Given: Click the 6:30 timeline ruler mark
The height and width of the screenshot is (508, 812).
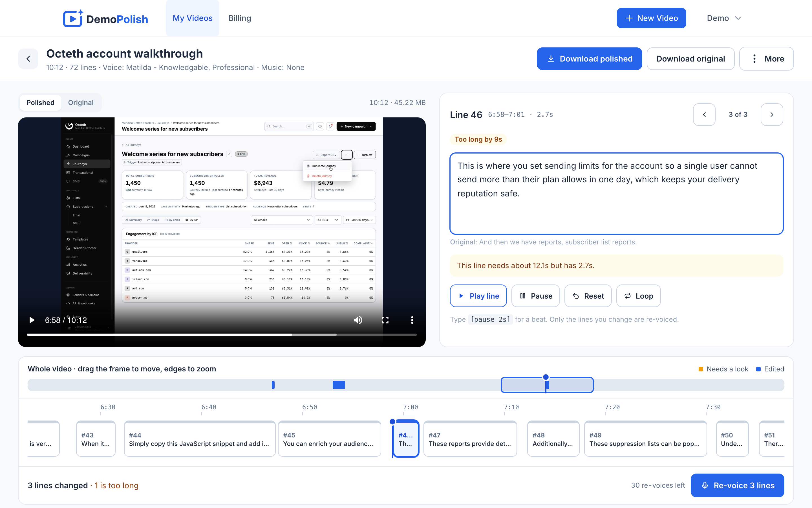Looking at the screenshot, I should (x=108, y=407).
